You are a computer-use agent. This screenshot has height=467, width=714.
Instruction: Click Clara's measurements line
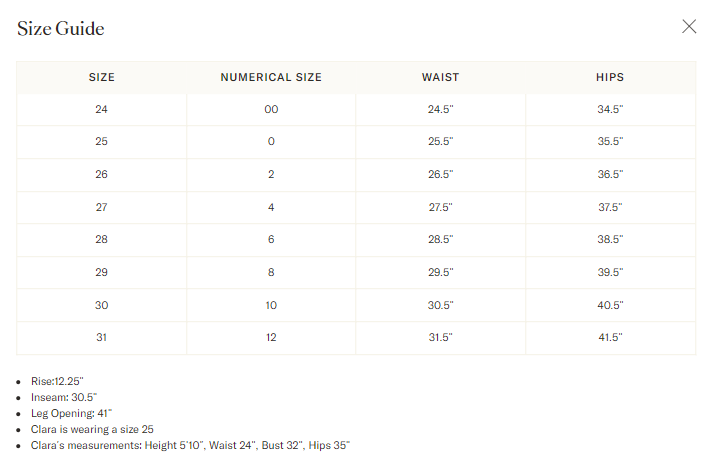[x=190, y=445]
